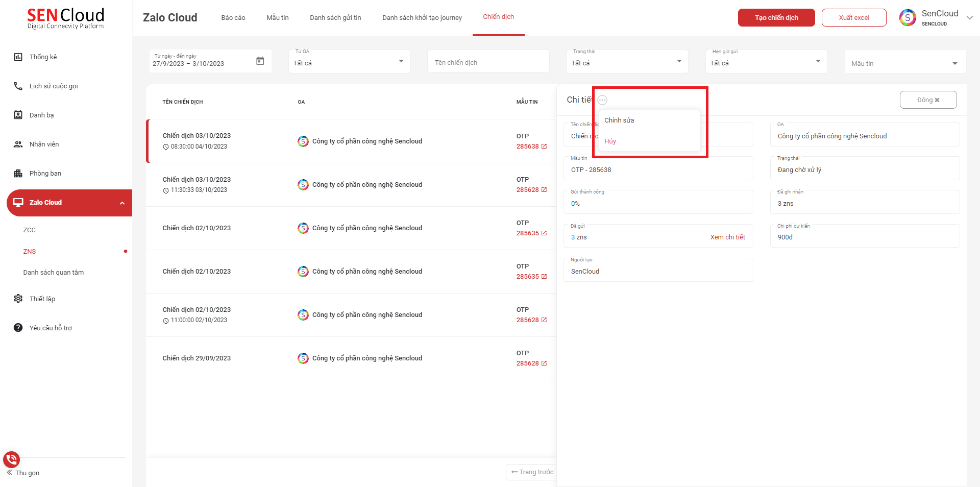Choose Hủy in the popup menu

point(610,141)
